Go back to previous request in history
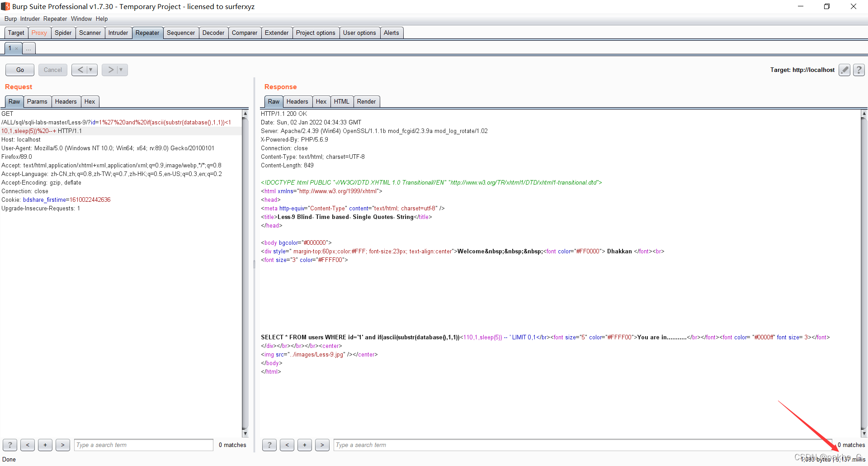This screenshot has height=466, width=868. [x=80, y=70]
